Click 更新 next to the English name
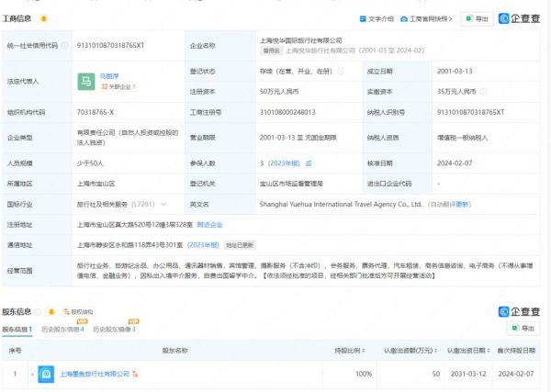Screen dimensions: 551x392 (463, 204)
